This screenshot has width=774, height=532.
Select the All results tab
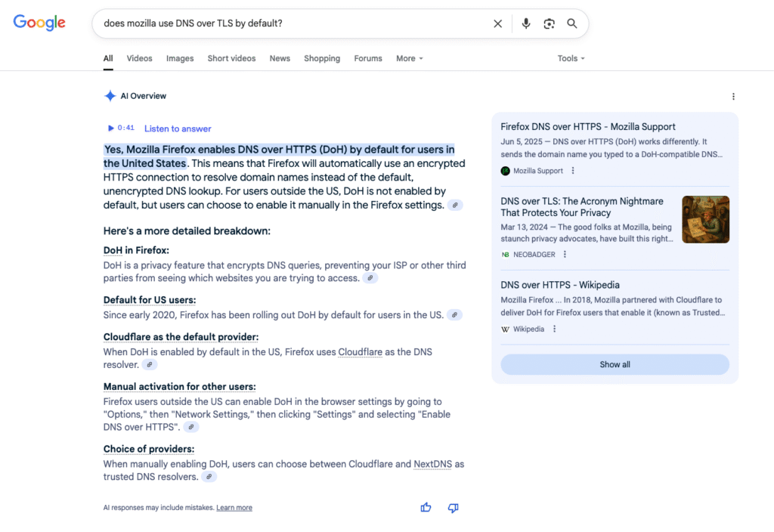point(108,58)
